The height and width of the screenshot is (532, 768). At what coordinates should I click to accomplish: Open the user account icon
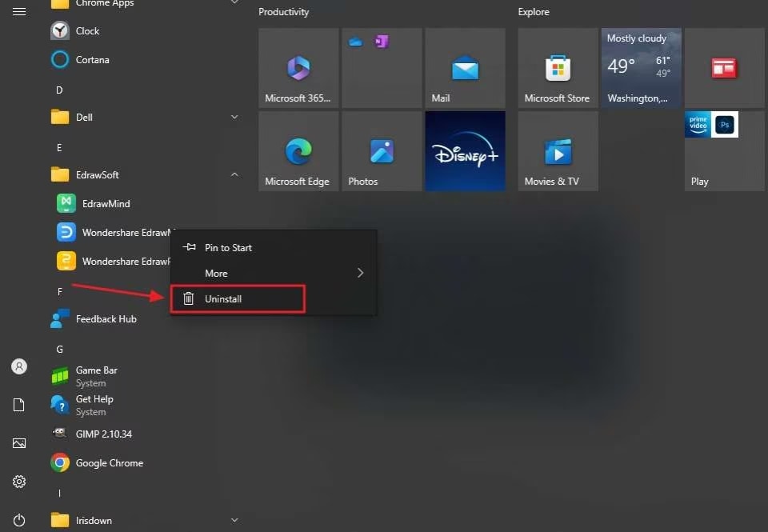click(x=19, y=366)
